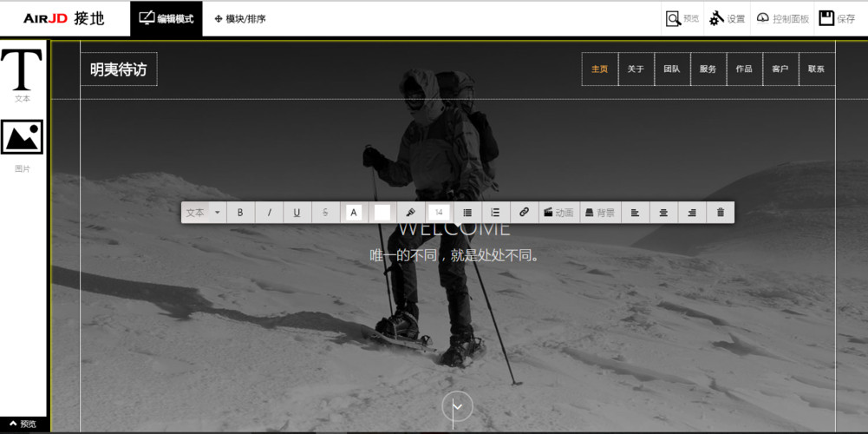Toggle underline formatting in text toolbar
868x434 pixels.
point(297,213)
